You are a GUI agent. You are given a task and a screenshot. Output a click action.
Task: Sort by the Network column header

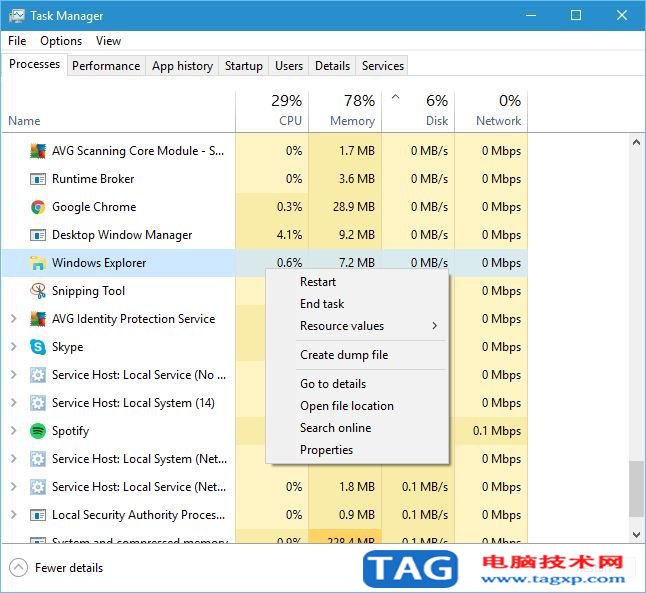pos(491,110)
